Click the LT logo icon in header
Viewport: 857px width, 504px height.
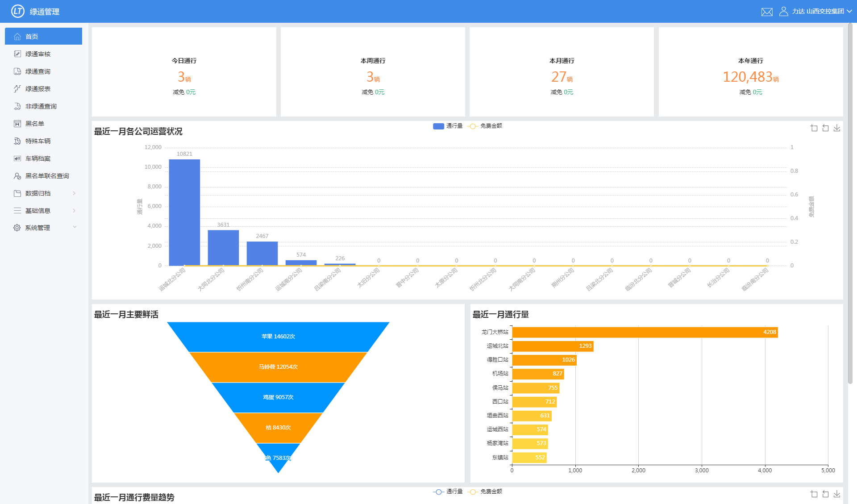pos(18,11)
